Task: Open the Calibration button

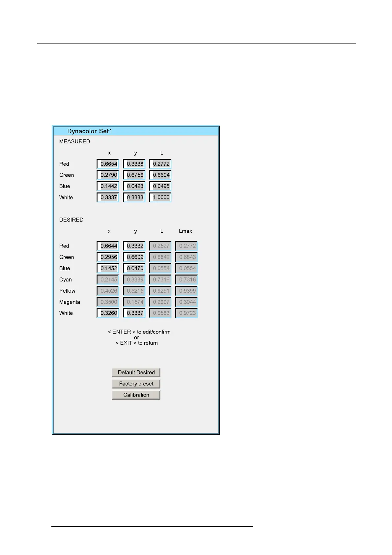Action: point(136,395)
